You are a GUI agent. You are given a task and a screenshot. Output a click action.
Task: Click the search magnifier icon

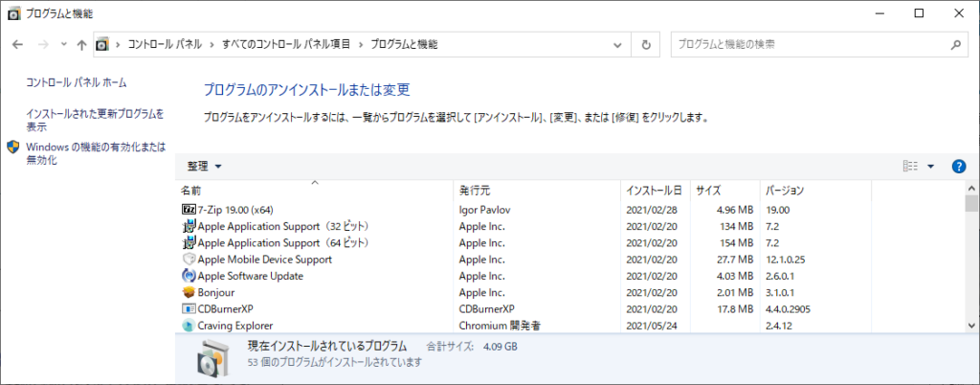(x=956, y=45)
